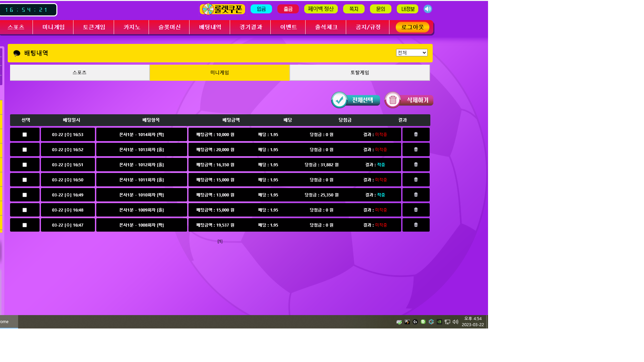Click trash icon on 1010회차 row

416,195
